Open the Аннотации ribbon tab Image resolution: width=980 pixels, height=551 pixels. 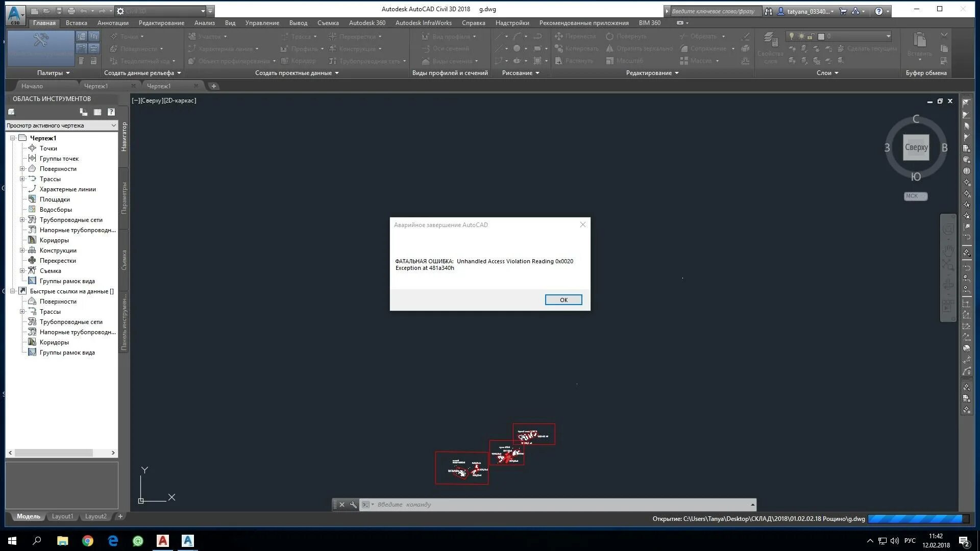pyautogui.click(x=113, y=23)
